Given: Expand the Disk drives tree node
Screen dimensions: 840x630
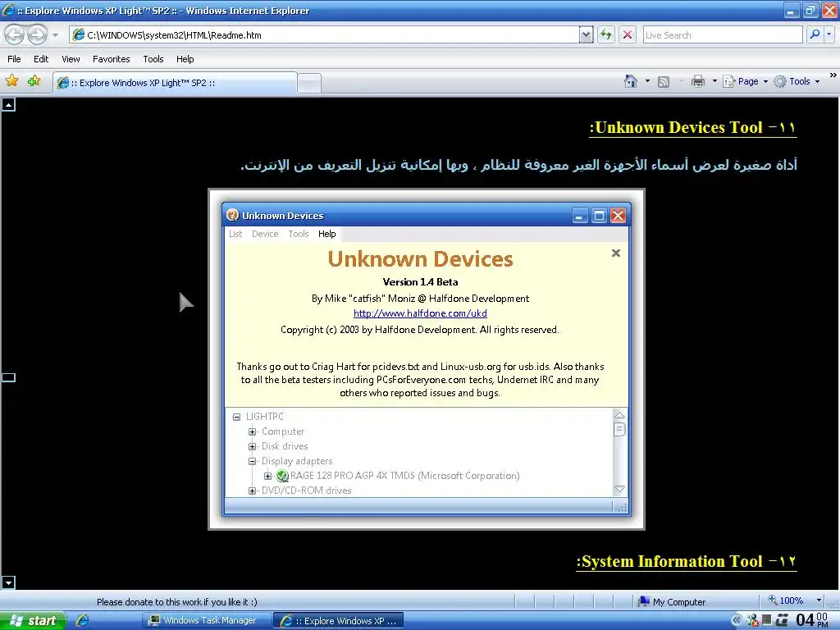Looking at the screenshot, I should [252, 446].
